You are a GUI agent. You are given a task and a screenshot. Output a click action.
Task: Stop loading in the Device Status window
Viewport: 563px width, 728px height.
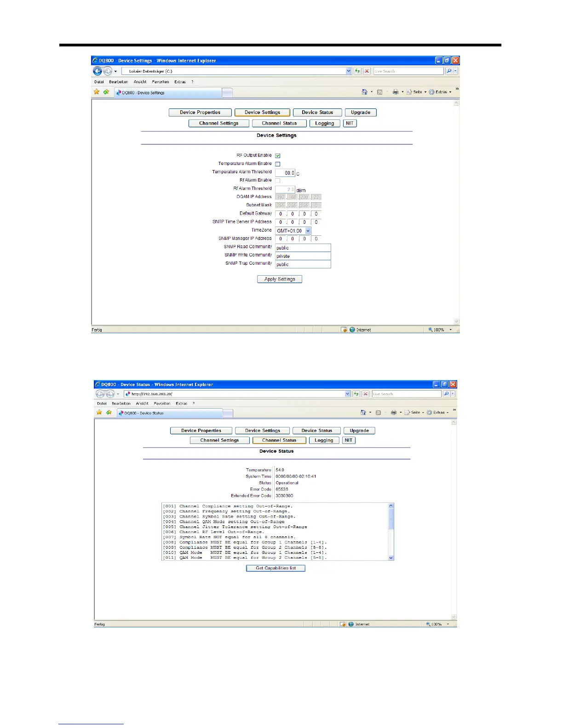click(x=366, y=394)
